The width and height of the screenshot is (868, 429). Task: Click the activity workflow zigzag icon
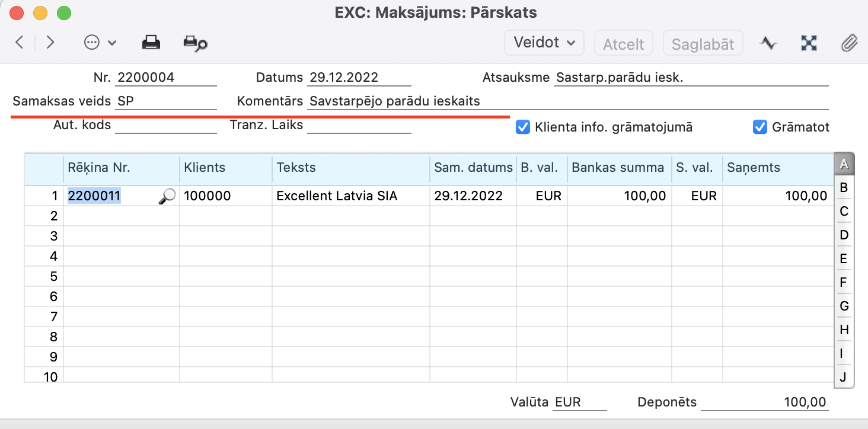(x=768, y=43)
